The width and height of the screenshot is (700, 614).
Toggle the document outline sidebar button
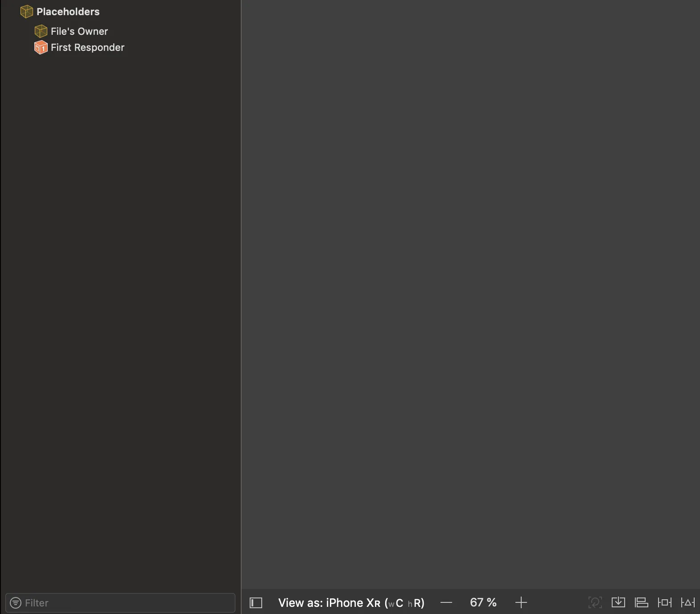256,603
